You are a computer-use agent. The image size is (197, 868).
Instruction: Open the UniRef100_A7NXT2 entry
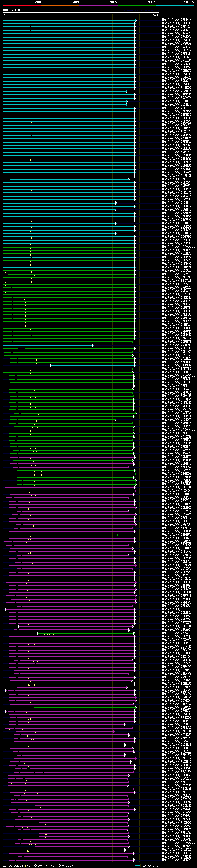[177, 338]
